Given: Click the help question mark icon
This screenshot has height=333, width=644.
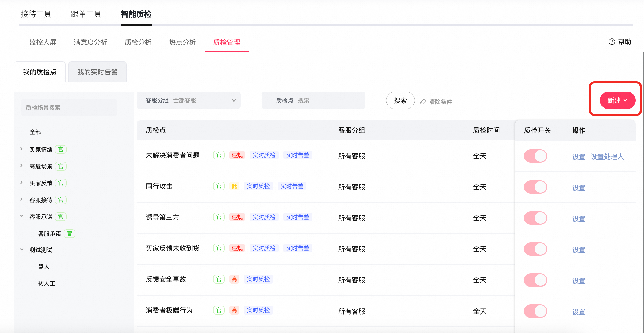Looking at the screenshot, I should coord(612,42).
